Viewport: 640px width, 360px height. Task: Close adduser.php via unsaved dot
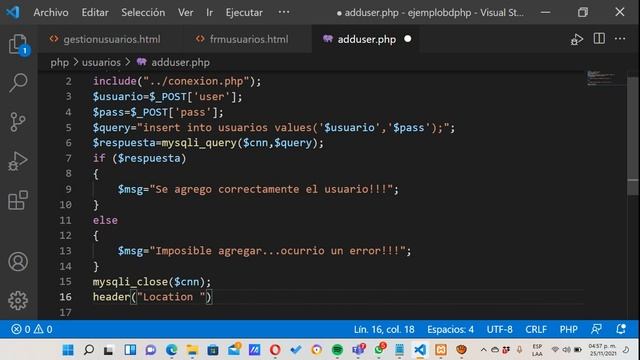tap(407, 39)
